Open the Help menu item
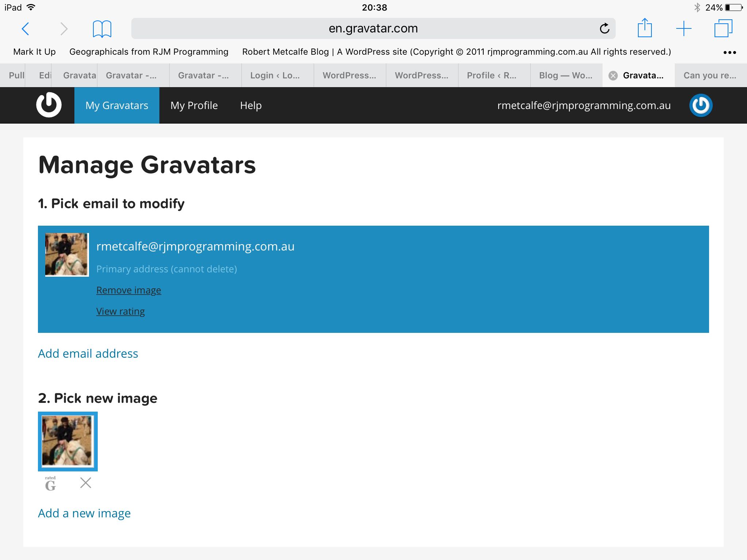 [x=251, y=105]
